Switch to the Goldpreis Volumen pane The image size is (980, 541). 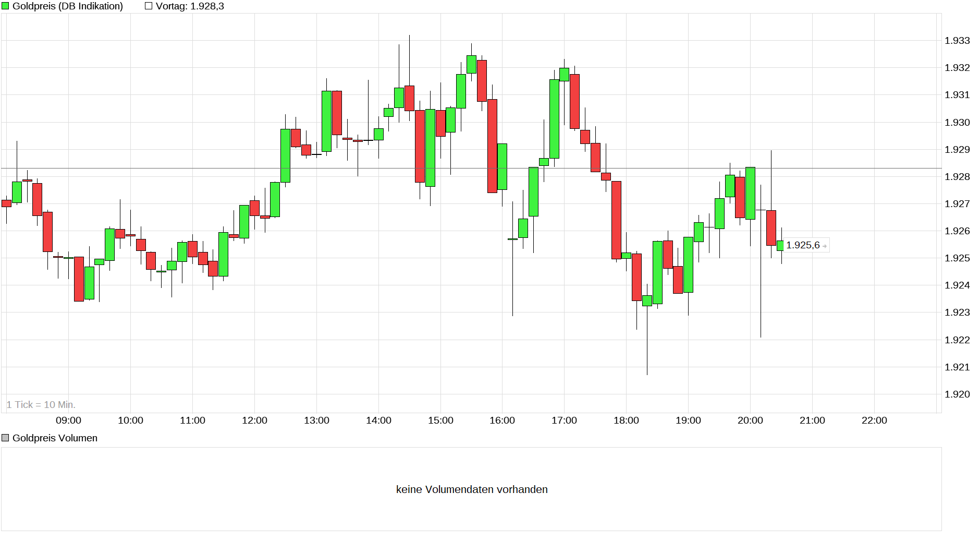tap(55, 438)
